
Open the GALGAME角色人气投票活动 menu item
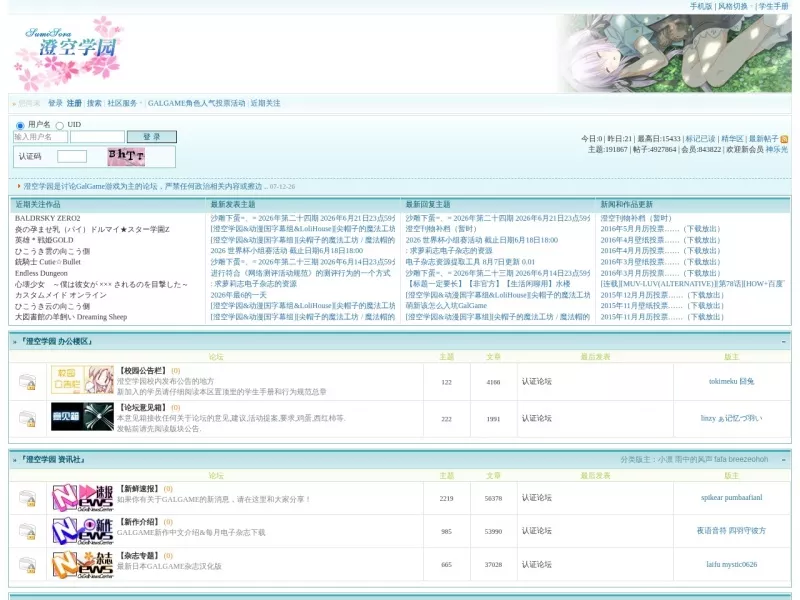point(196,103)
